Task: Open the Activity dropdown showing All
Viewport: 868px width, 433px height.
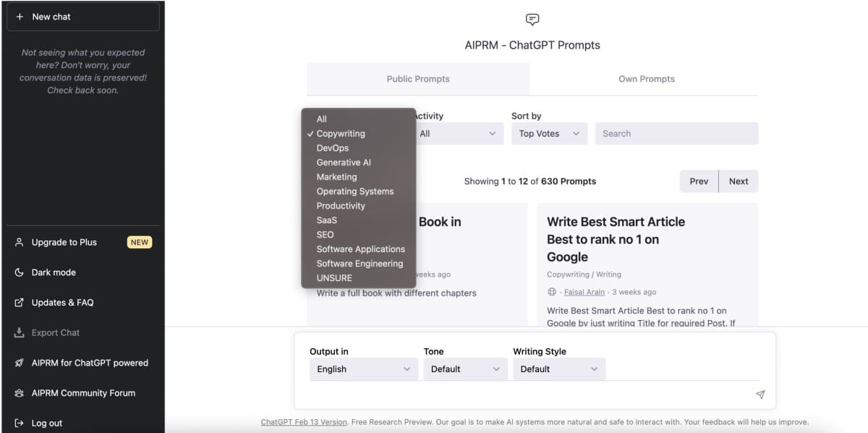Action: [x=459, y=133]
